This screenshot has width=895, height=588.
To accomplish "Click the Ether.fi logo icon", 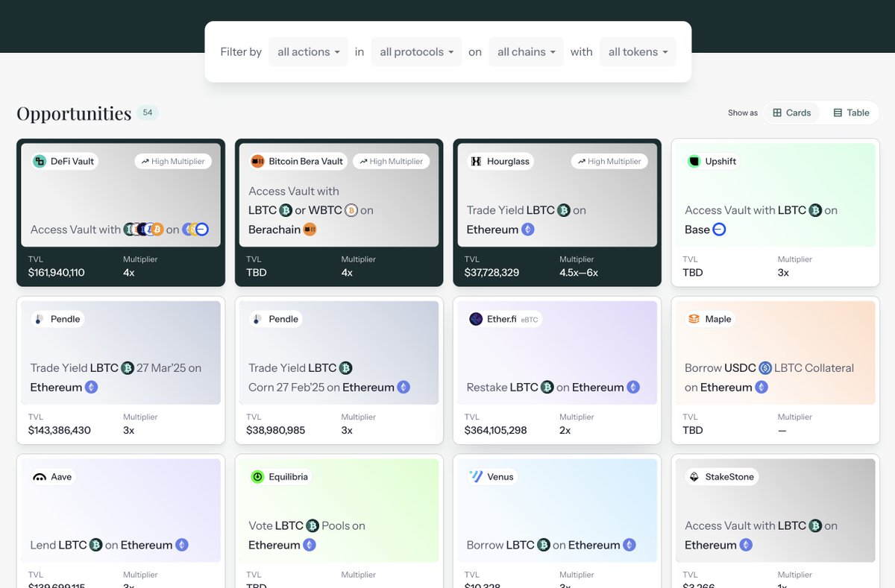I will 476,319.
